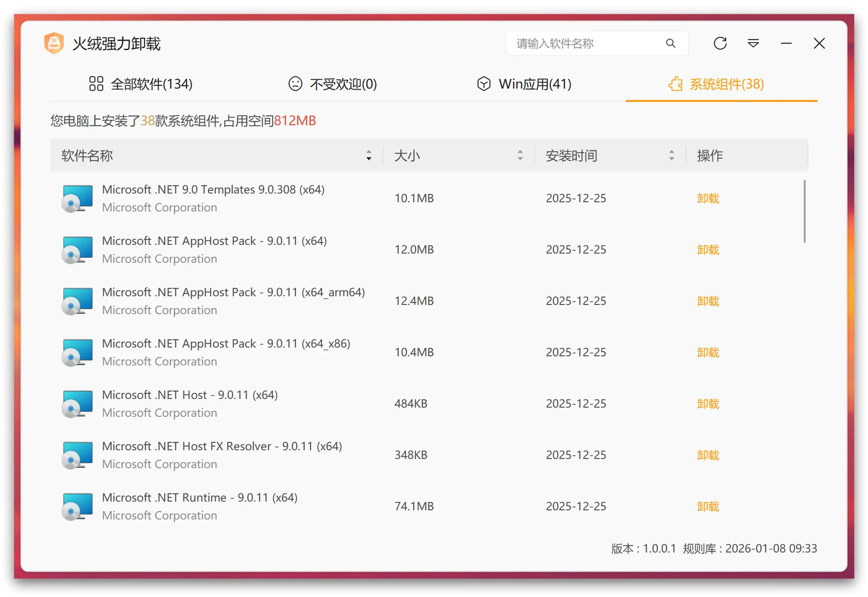Click the refresh icon in title bar
Screen dimensions: 868x597
pos(720,43)
